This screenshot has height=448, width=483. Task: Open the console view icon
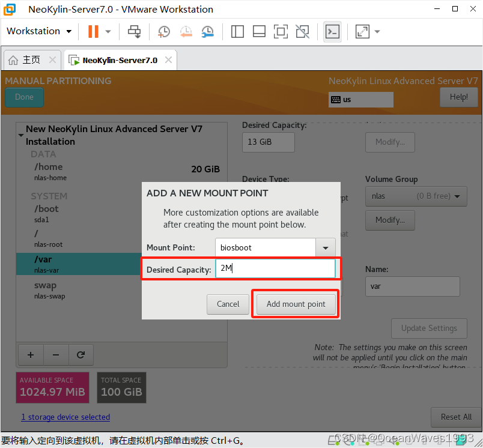point(332,31)
